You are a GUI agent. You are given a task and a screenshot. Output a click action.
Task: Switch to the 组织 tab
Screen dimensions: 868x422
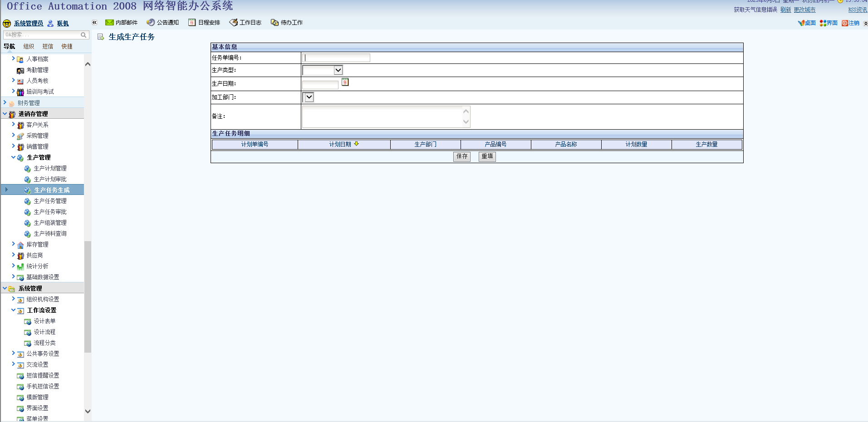click(29, 46)
